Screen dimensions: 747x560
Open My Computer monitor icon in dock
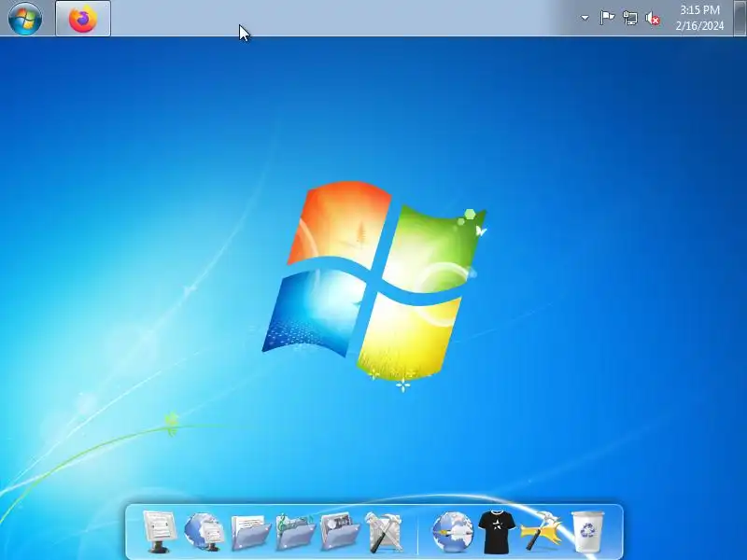(x=159, y=531)
